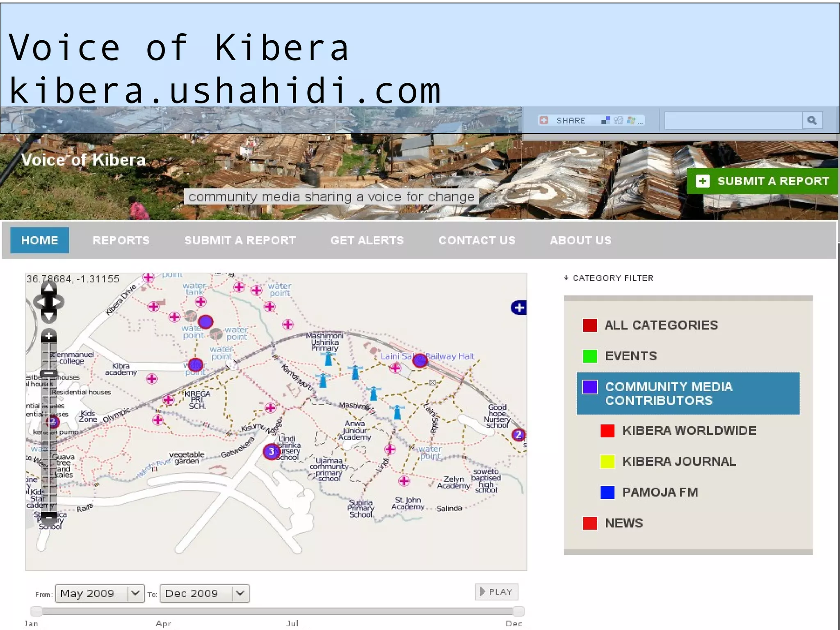Pan the map up with arrow
The width and height of the screenshot is (840, 630).
pyautogui.click(x=49, y=287)
